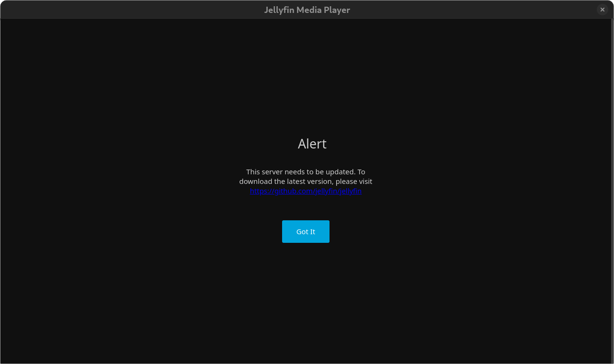Close the Jellyfin Media Player window

(603, 10)
